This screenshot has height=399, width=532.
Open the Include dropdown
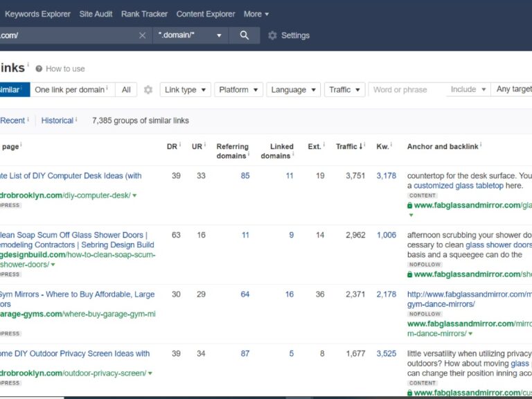[x=468, y=89]
